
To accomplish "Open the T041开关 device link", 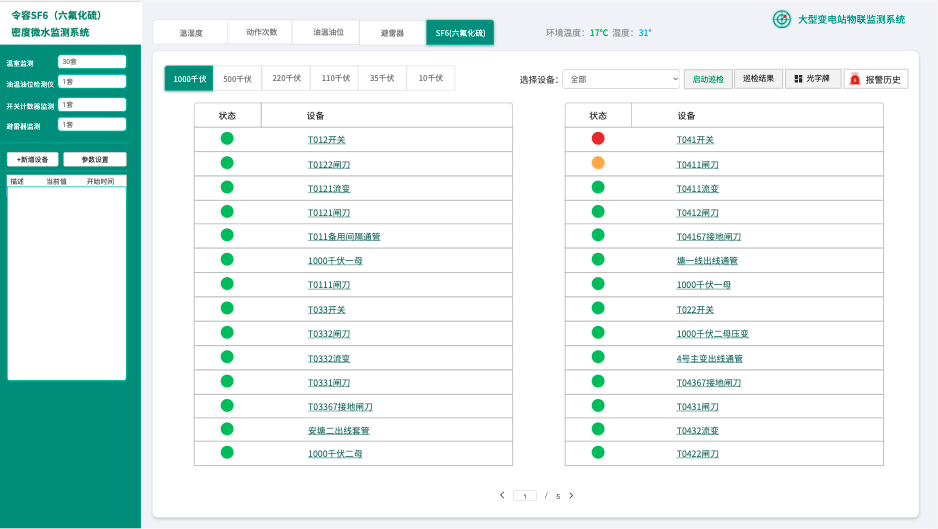I will click(695, 140).
